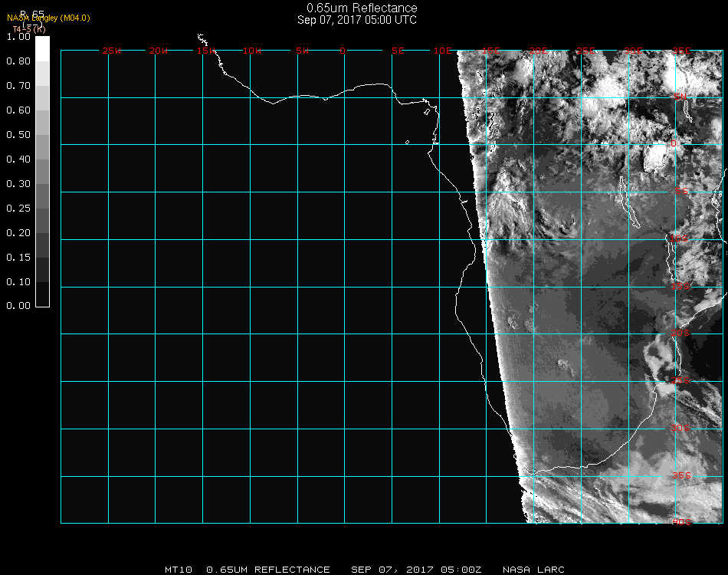Select the 10W longitude label
This screenshot has height=575, width=728.
(x=252, y=51)
